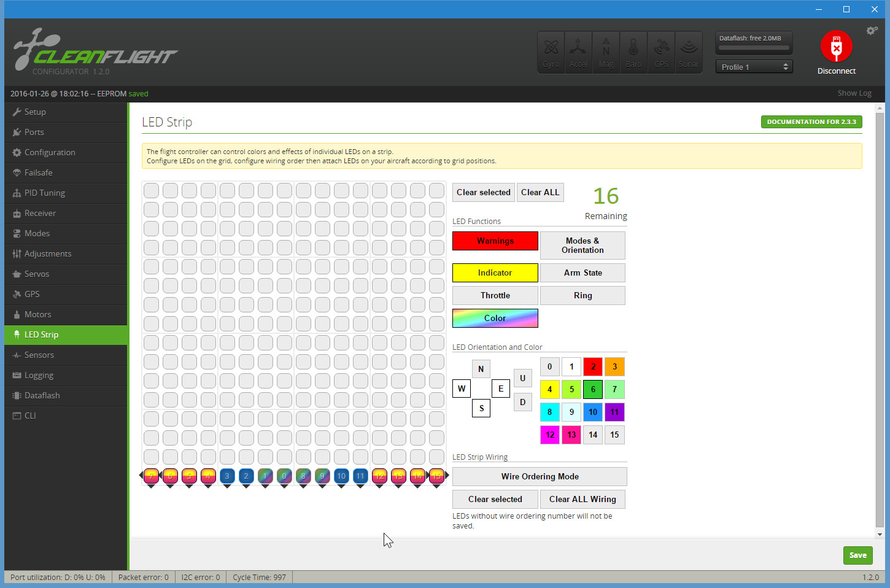This screenshot has height=588, width=890.
Task: Open Documentation for 2.3.3 button
Action: (811, 122)
